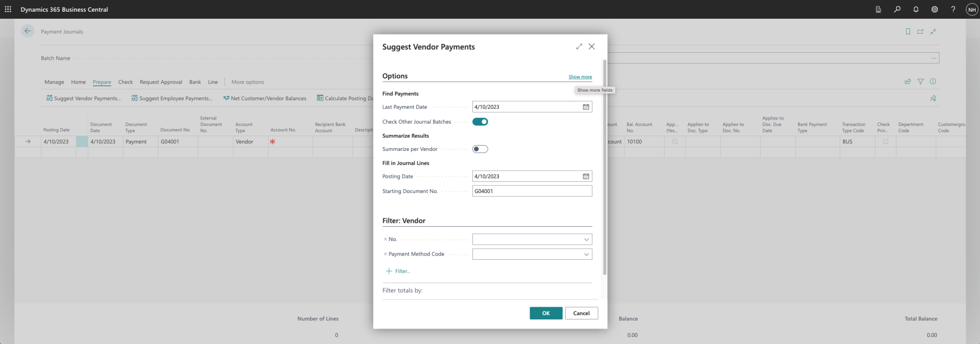
Task: Click Suggest Employee Payments action
Action: (171, 98)
